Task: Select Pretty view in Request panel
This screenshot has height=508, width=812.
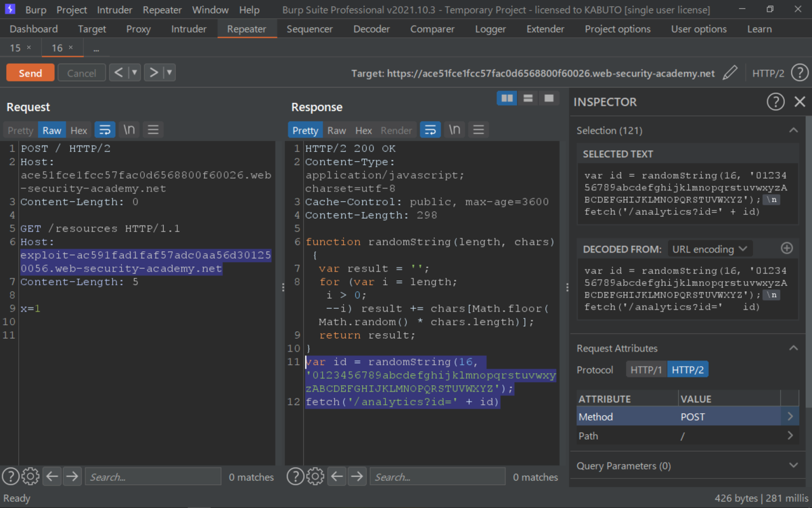Action: point(20,130)
